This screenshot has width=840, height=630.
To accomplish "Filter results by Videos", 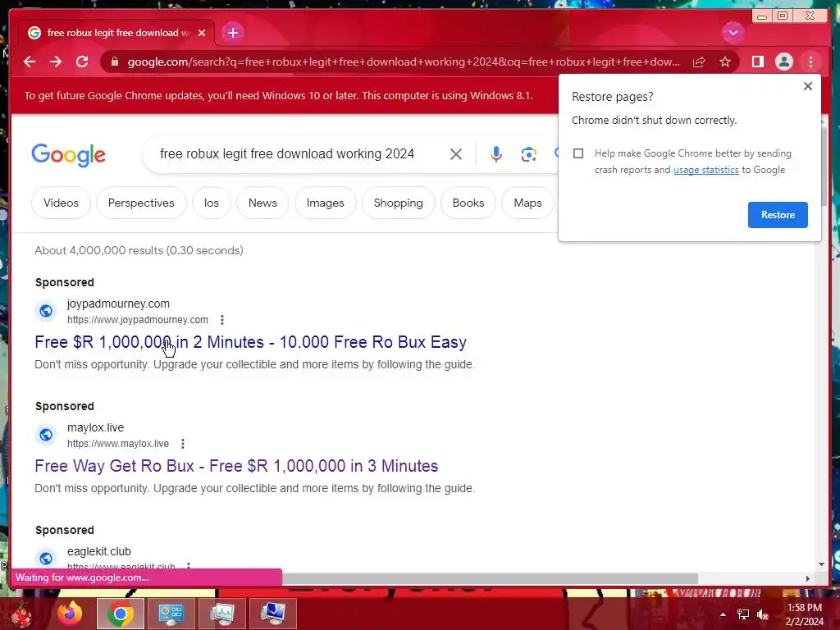I will 61,203.
